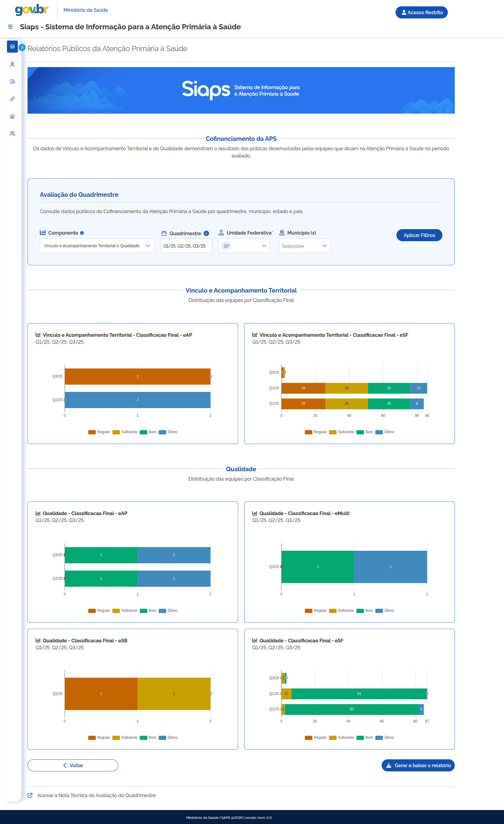This screenshot has height=824, width=504.
Task: Click Gerar e baixar o relatório button
Action: click(418, 765)
